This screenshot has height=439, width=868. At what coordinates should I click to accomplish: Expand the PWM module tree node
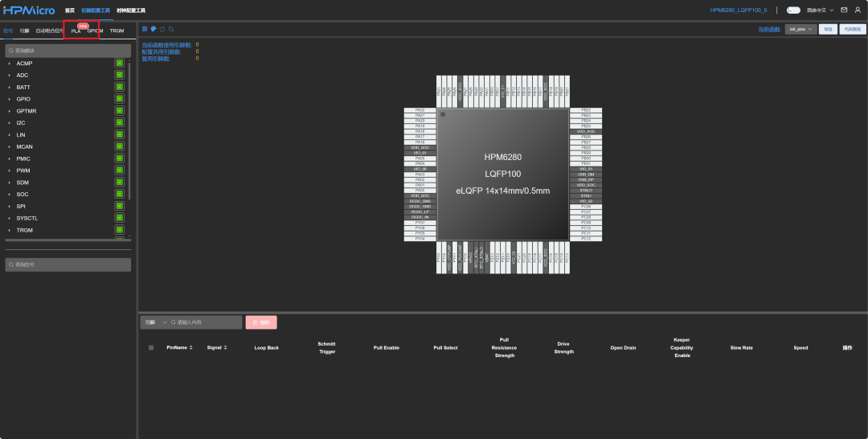(10, 170)
